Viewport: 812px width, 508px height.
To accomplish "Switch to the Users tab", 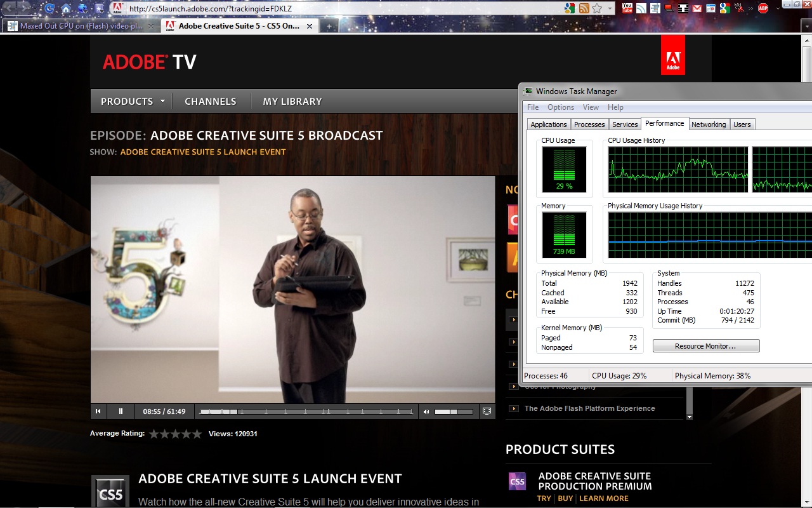I will pos(742,124).
